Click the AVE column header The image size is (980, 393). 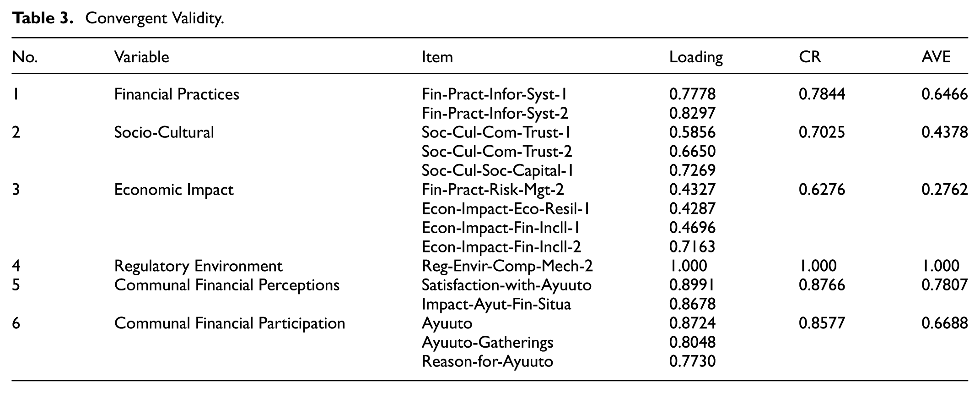pyautogui.click(x=936, y=57)
